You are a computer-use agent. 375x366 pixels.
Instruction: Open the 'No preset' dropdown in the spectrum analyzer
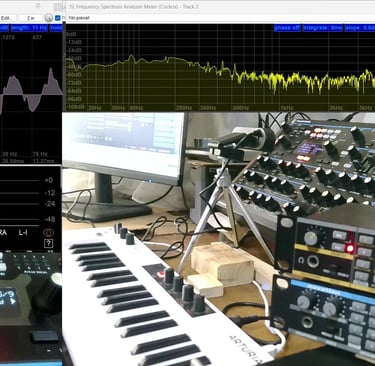click(79, 18)
